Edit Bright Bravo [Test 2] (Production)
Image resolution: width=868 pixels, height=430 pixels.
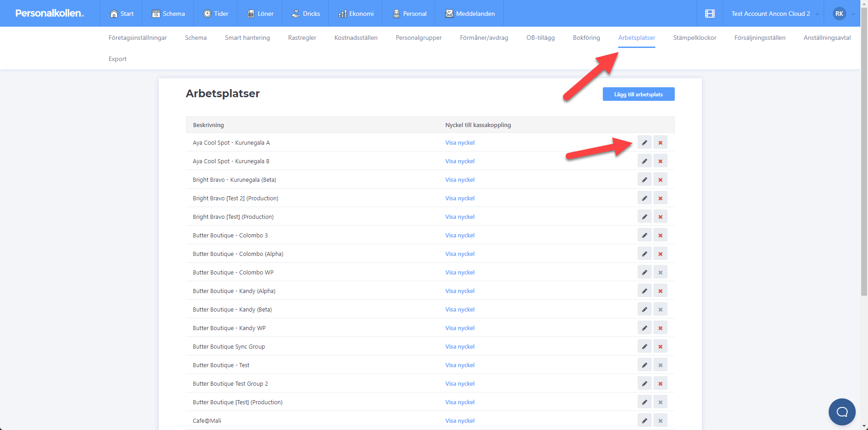[644, 198]
